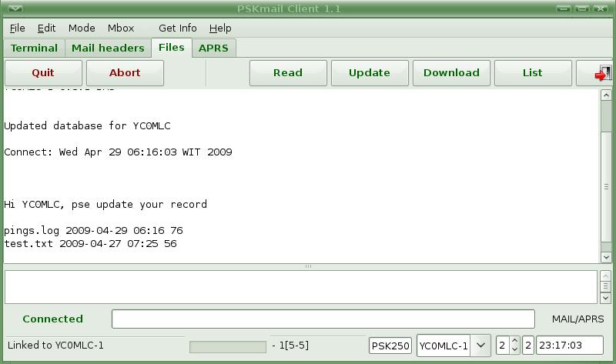The width and height of the screenshot is (616, 364).
Task: Open the Edit menu
Action: [46, 28]
